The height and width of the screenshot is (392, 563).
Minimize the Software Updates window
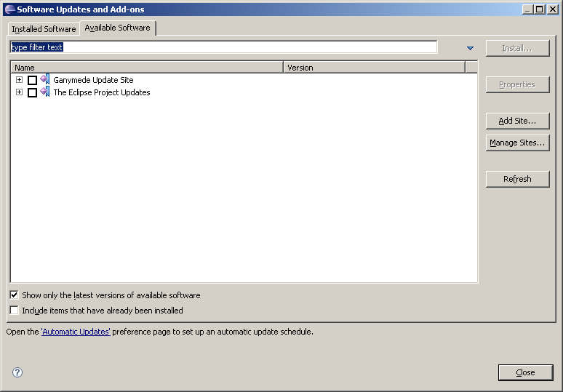tap(527, 9)
